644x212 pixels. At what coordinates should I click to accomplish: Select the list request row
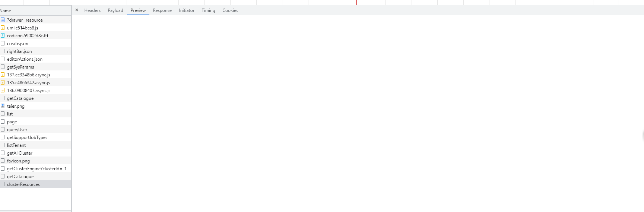[x=36, y=114]
